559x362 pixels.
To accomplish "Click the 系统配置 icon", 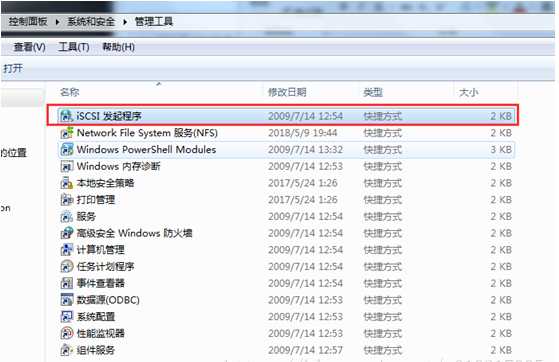I will (67, 317).
